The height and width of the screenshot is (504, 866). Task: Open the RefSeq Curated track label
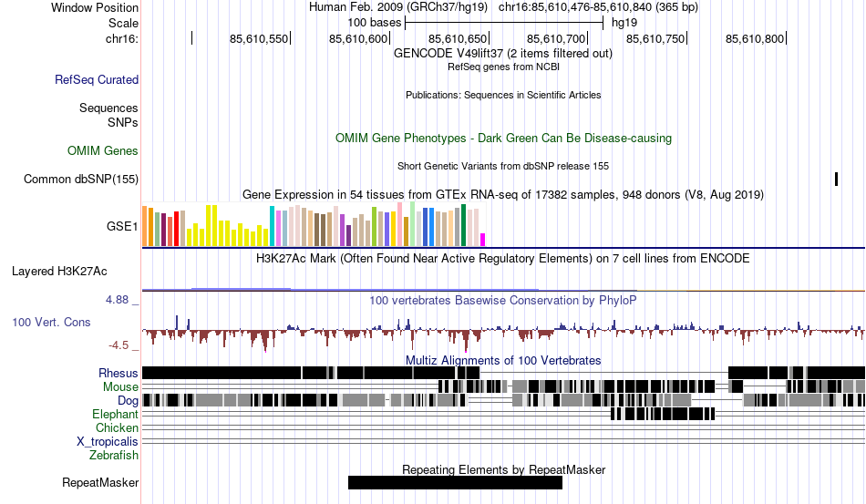point(96,79)
